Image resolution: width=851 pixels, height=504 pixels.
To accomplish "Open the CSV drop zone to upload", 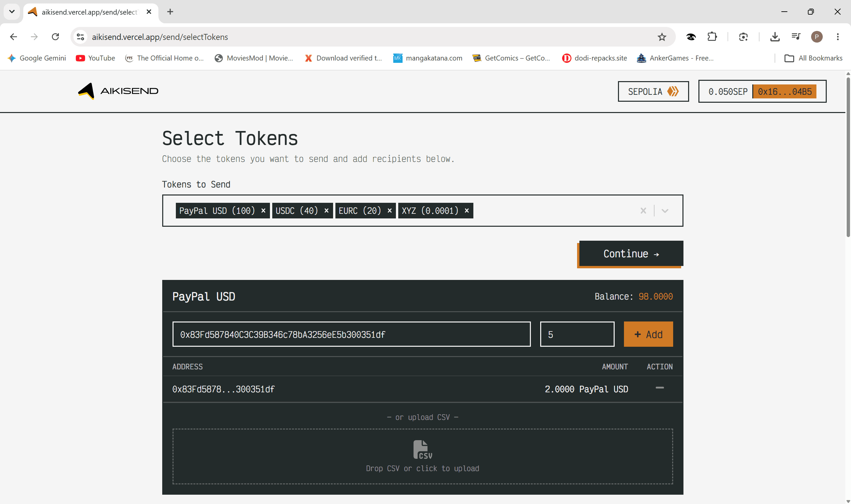I will coord(423,456).
